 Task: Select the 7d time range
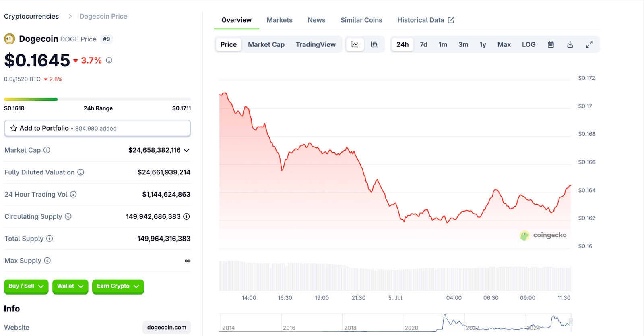(x=423, y=44)
